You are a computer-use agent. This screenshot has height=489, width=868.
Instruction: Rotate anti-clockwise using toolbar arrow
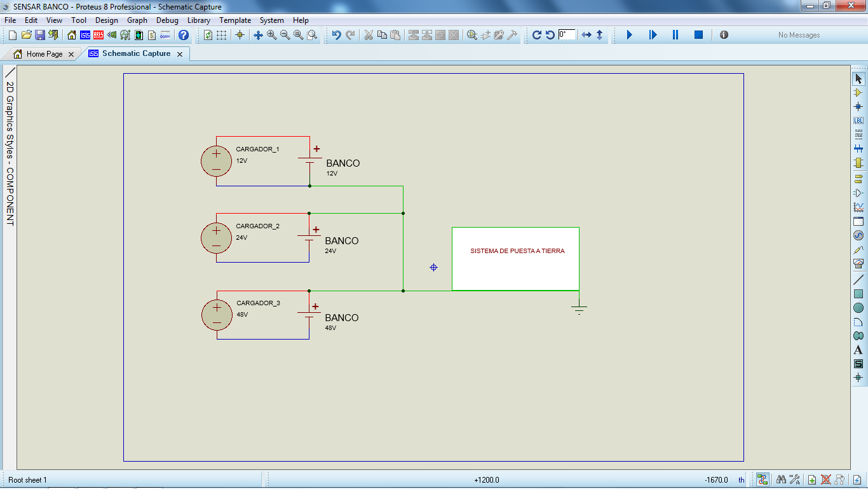coord(550,35)
